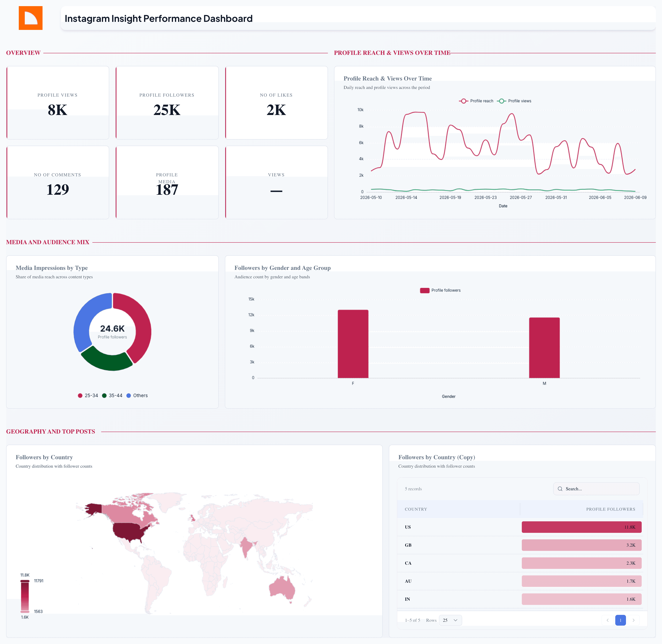Open the No of Comments 129 card
The height and width of the screenshot is (644, 662).
tap(58, 182)
